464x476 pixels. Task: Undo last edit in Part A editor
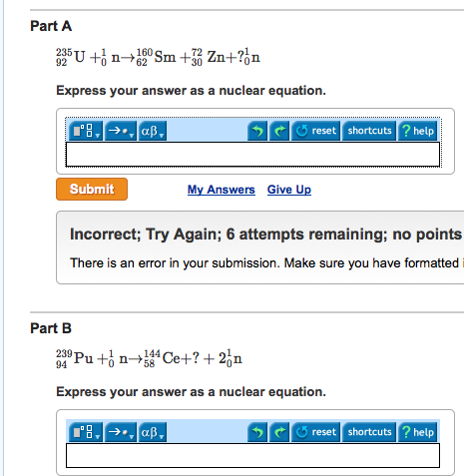pyautogui.click(x=257, y=131)
